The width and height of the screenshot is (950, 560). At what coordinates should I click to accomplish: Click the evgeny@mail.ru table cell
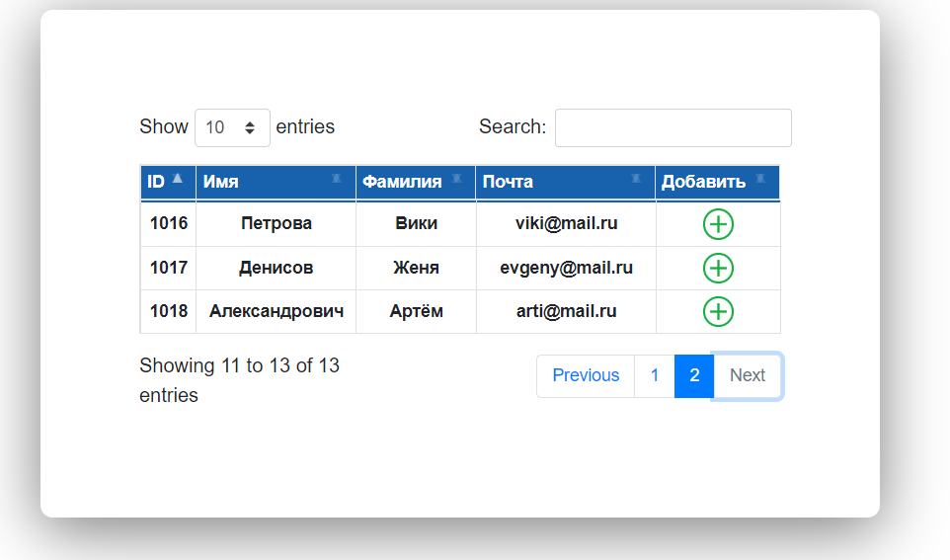pyautogui.click(x=566, y=268)
